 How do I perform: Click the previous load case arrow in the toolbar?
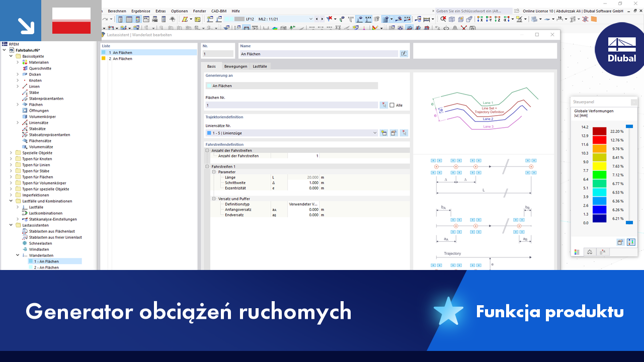pyautogui.click(x=316, y=19)
